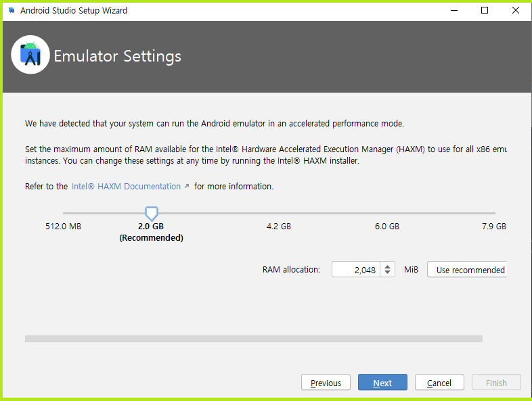Screen dimensions: 532x401
Task: Close the Setup Wizard window
Action: tap(515, 11)
